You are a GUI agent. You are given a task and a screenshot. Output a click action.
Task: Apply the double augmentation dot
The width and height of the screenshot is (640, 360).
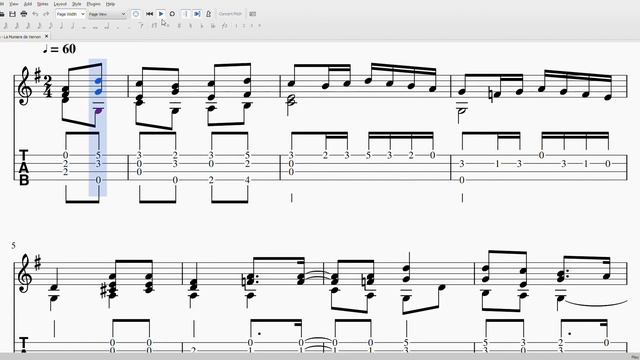point(129,27)
